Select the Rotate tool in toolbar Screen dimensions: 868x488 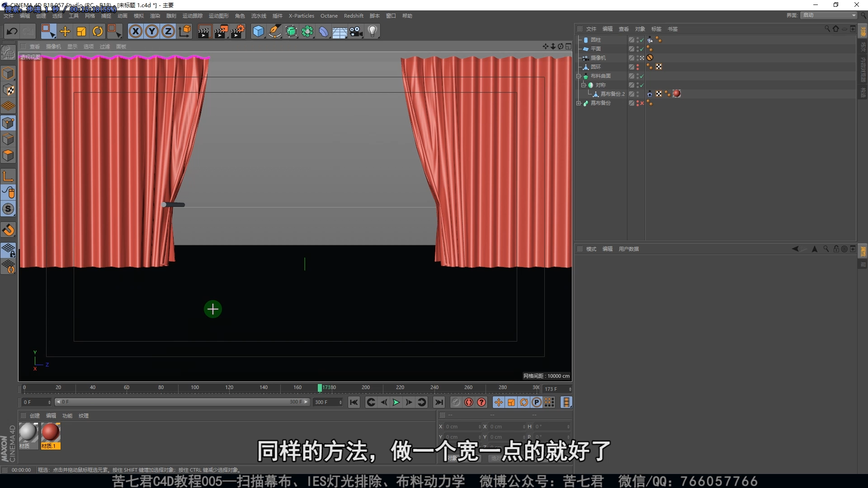point(98,31)
